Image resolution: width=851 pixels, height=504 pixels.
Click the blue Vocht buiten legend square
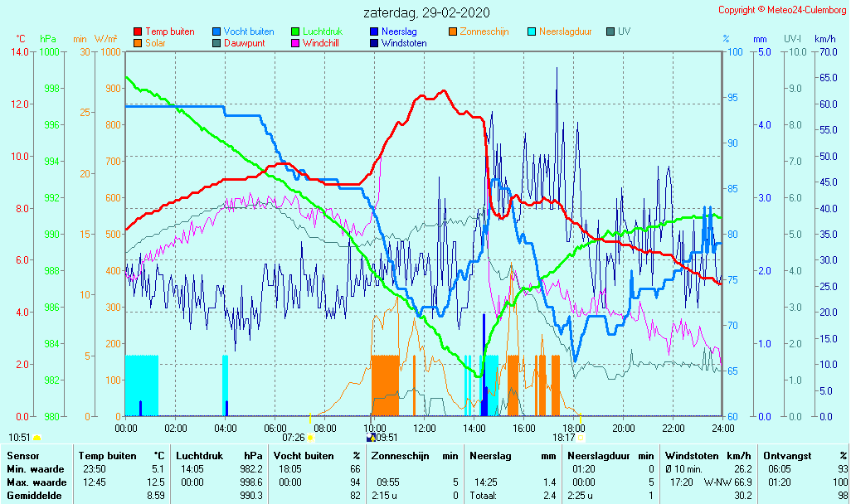(216, 31)
